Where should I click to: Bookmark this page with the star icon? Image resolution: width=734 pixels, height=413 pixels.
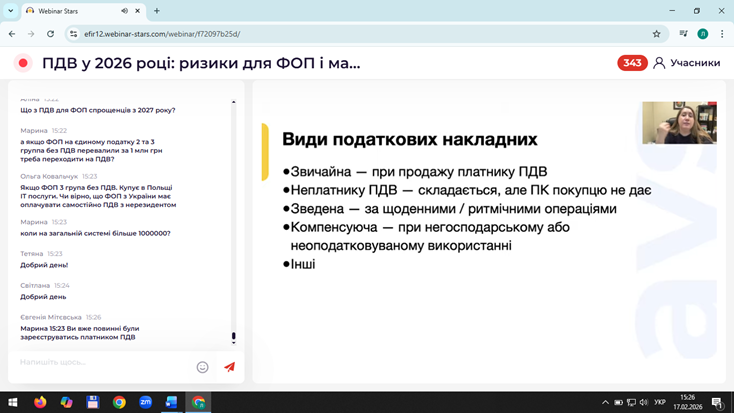(x=657, y=34)
